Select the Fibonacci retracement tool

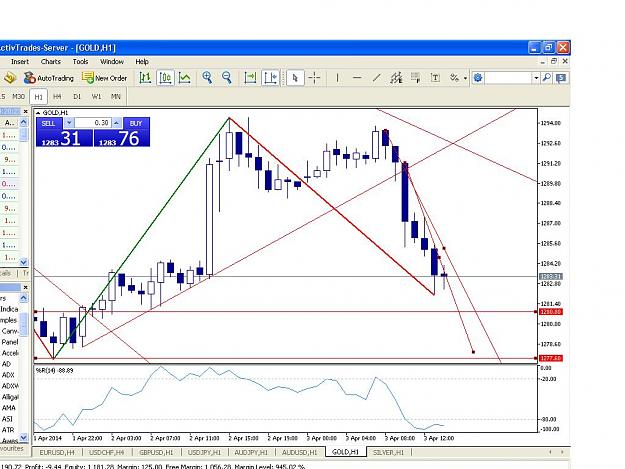click(416, 78)
